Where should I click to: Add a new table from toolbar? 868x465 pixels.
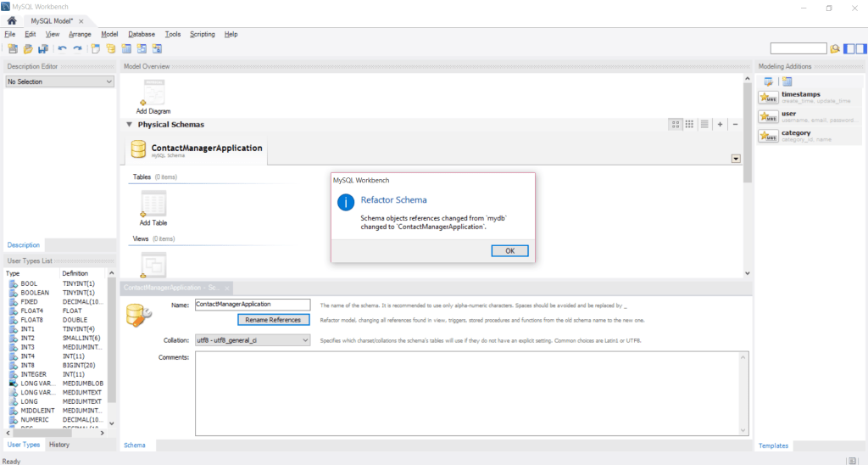[126, 48]
